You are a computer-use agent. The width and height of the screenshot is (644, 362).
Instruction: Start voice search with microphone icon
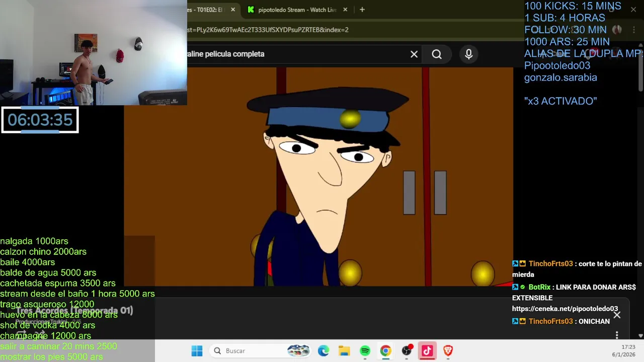[469, 54]
